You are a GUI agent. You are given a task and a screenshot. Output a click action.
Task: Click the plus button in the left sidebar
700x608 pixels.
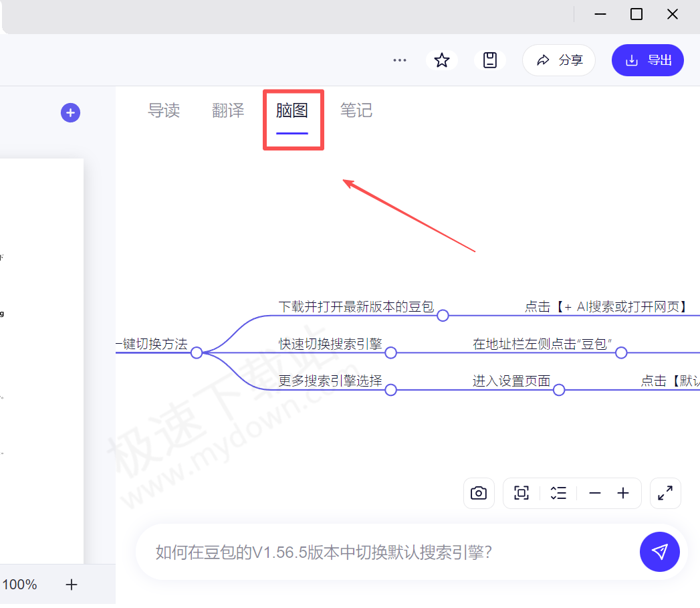pos(70,112)
